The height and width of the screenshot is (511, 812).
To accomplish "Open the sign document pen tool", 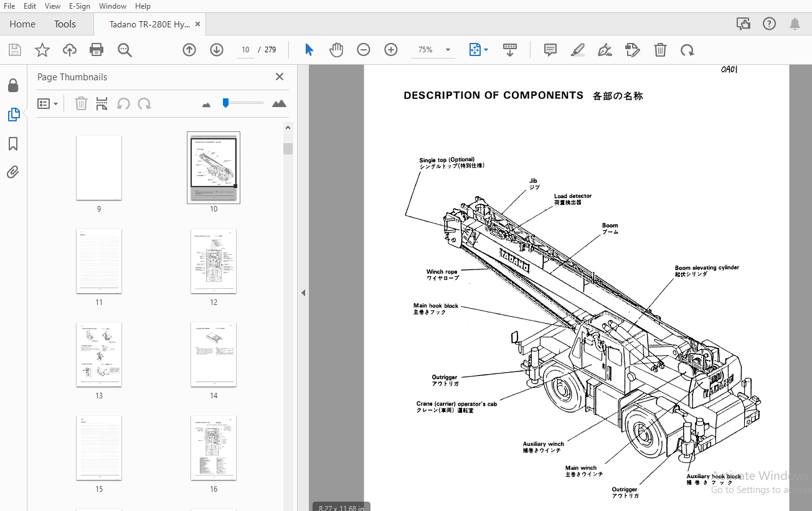I will [x=605, y=50].
